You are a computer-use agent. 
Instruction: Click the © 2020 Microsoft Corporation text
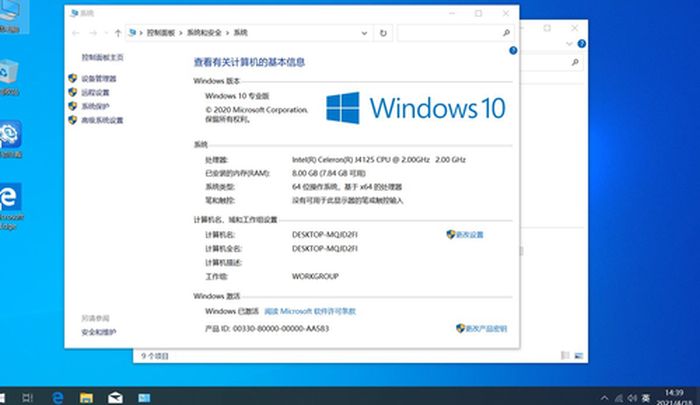(x=257, y=110)
